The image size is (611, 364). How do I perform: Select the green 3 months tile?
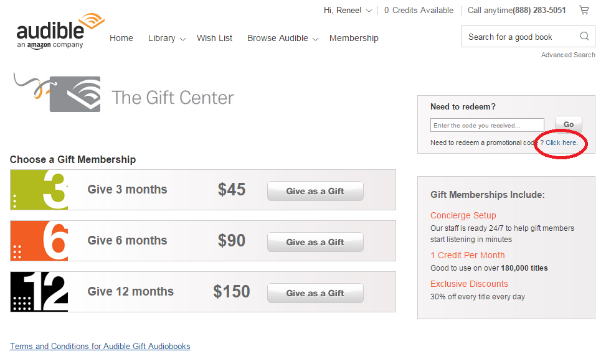click(39, 190)
